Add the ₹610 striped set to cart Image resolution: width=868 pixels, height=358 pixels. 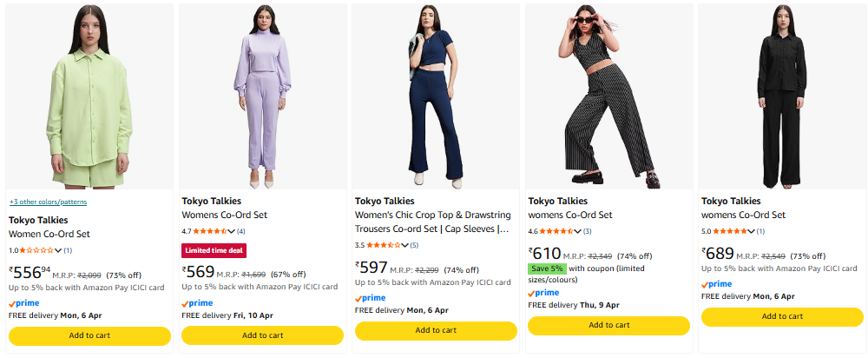[x=608, y=325]
